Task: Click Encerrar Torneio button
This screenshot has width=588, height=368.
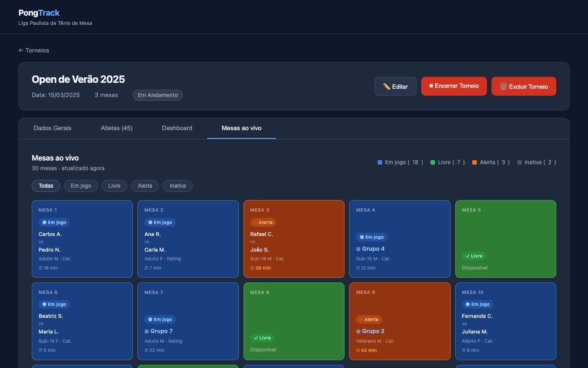Action: pos(454,86)
